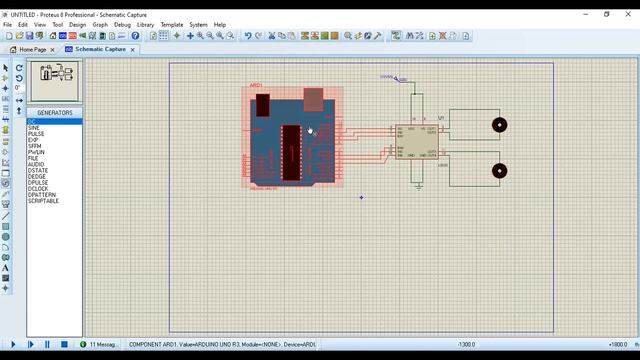The height and width of the screenshot is (360, 640).
Task: Toggle the grid display icon
Action: [x=163, y=36]
